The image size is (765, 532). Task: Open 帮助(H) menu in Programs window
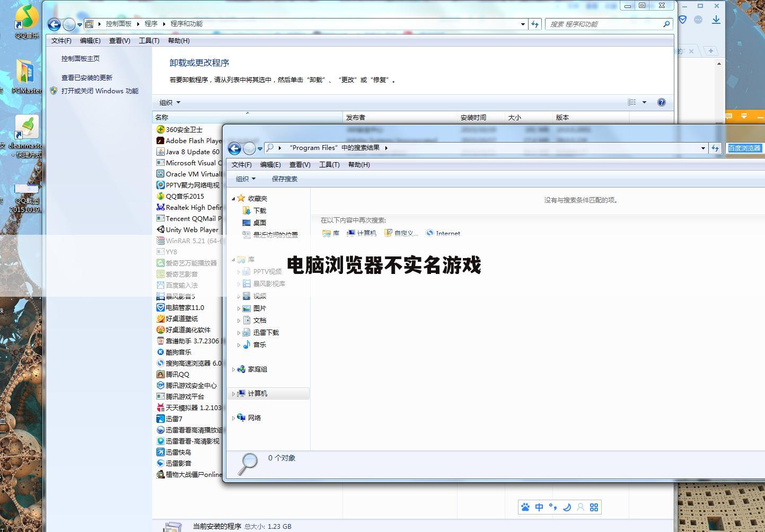[179, 40]
